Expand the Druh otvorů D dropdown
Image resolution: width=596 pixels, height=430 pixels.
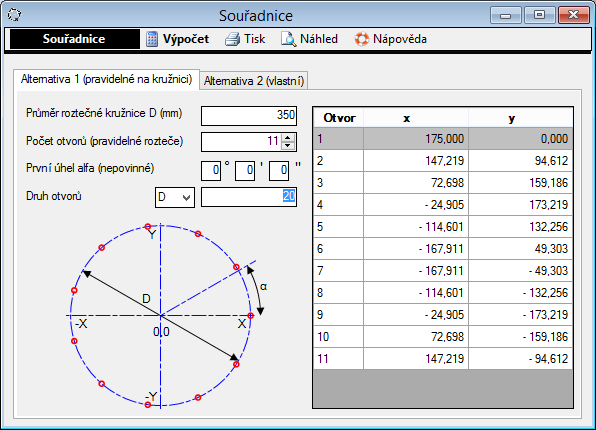175,197
